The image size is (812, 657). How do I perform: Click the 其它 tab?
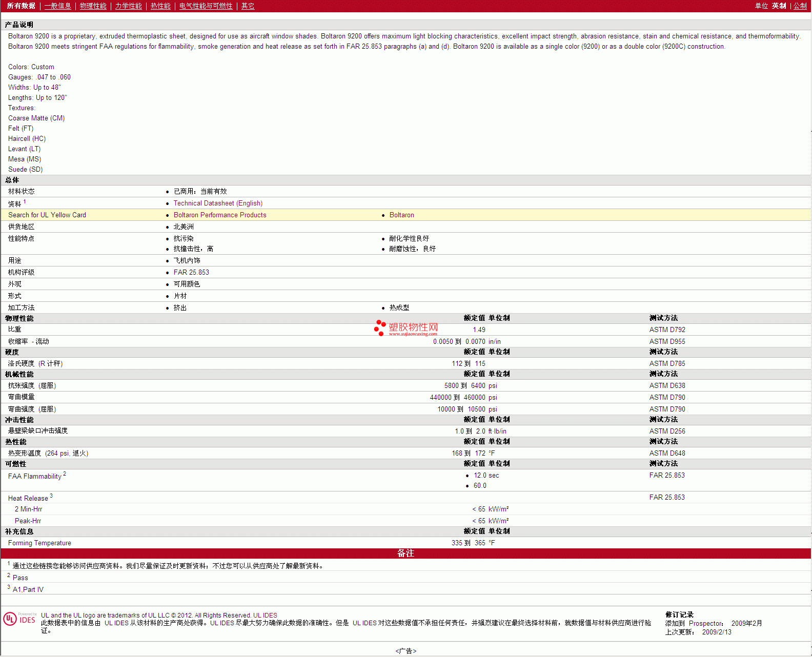(248, 6)
